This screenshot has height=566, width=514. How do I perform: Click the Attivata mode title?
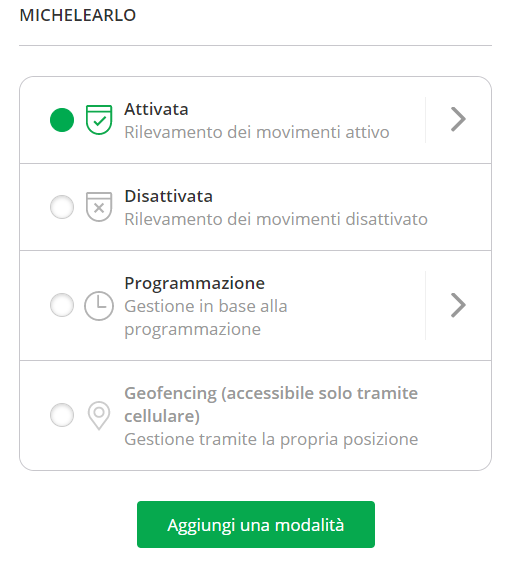pos(156,109)
